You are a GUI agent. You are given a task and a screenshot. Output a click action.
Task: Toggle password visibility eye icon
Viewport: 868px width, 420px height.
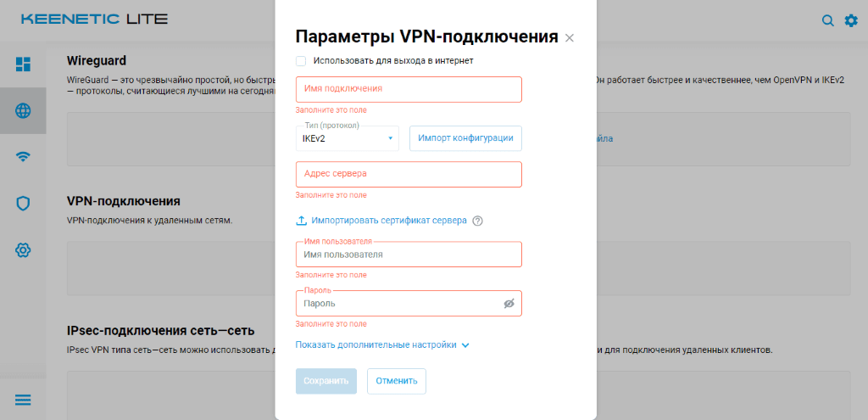coord(509,303)
